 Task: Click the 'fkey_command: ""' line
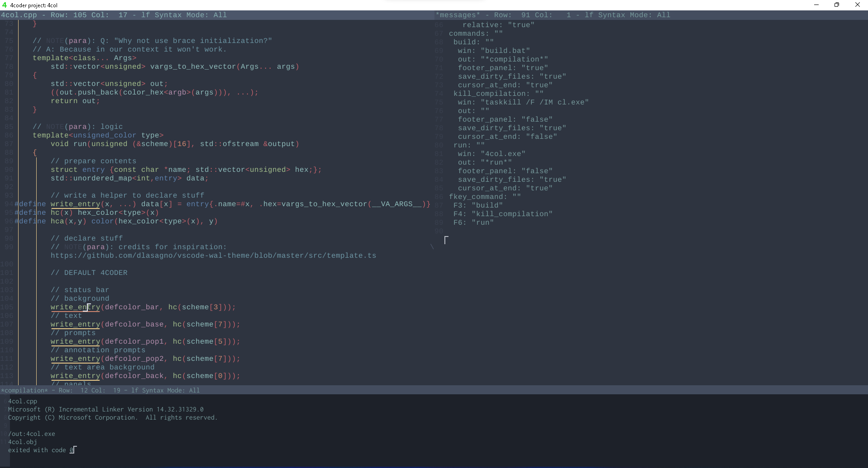tap(485, 197)
